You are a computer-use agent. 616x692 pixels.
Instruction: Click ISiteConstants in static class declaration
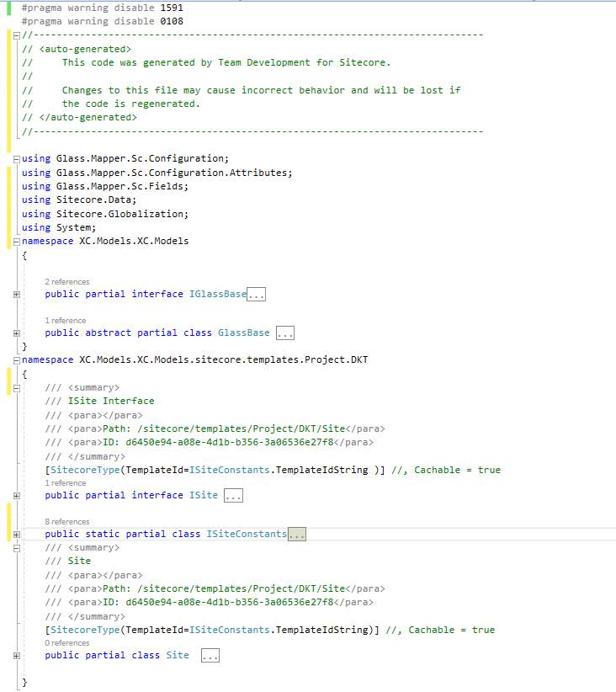pyautogui.click(x=247, y=534)
